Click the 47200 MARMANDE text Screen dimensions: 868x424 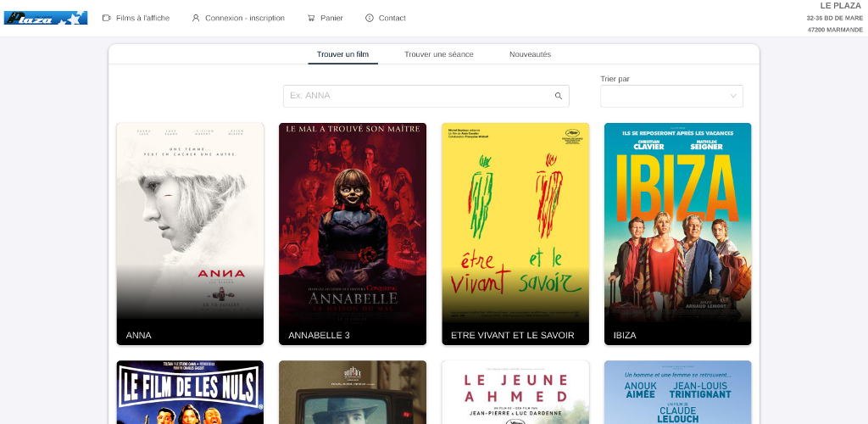click(835, 30)
